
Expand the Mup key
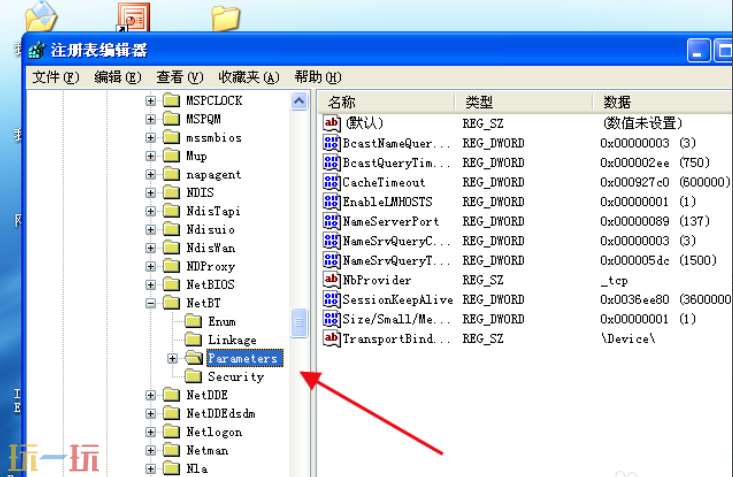(x=151, y=156)
